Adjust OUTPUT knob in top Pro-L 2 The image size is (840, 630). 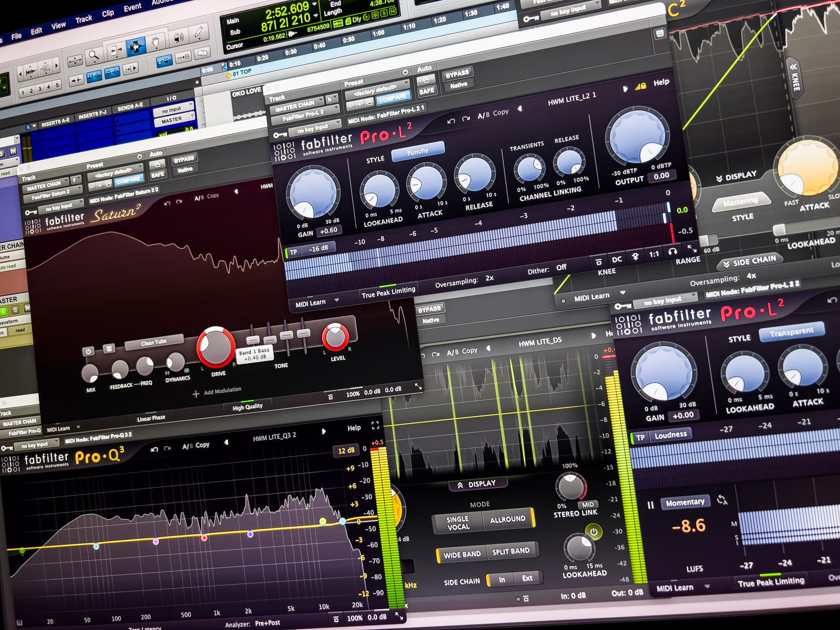click(x=637, y=136)
